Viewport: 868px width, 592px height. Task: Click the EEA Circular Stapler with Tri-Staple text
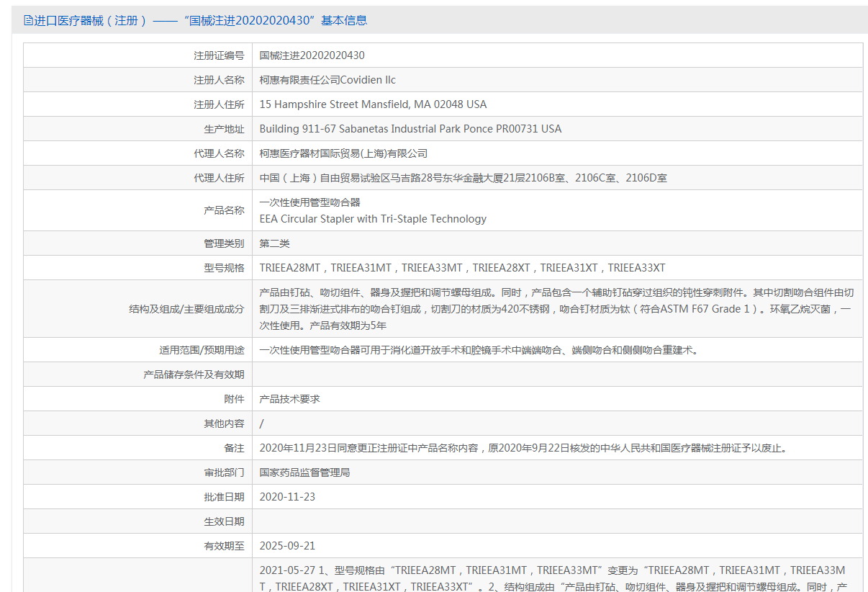[x=373, y=219]
